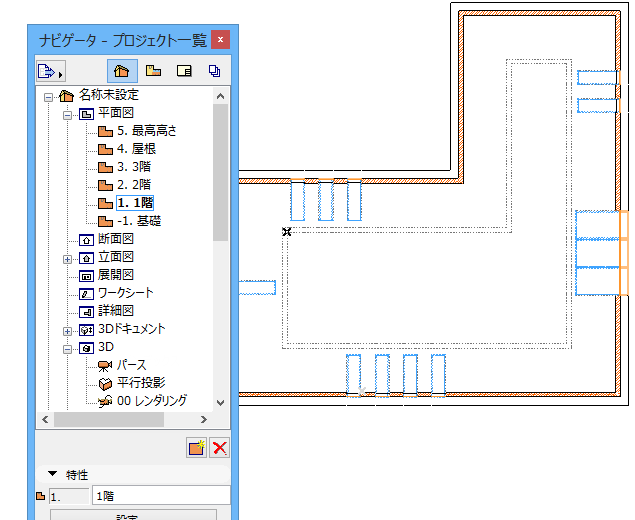Click the 詳細図 detail icon
The height and width of the screenshot is (520, 635).
click(86, 312)
